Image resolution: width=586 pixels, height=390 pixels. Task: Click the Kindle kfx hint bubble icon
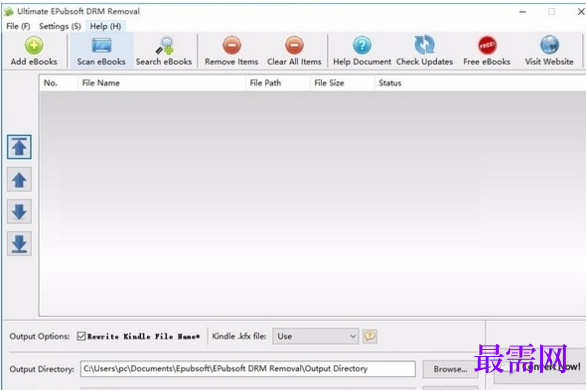pos(370,336)
